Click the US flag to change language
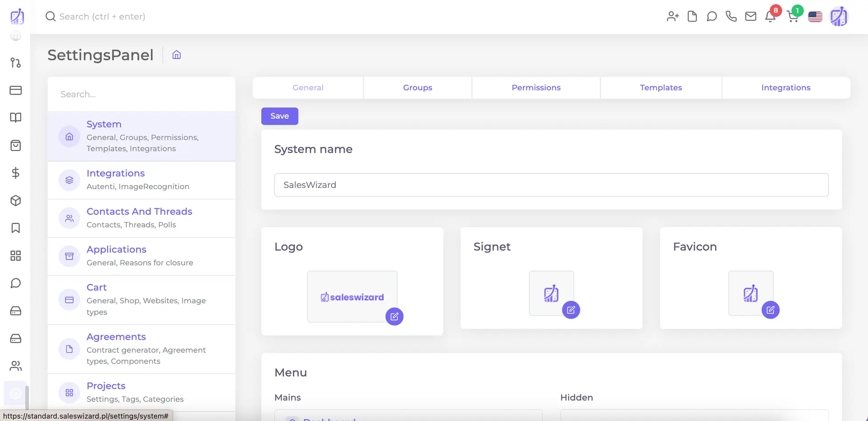Image resolution: width=868 pixels, height=421 pixels. coord(815,16)
